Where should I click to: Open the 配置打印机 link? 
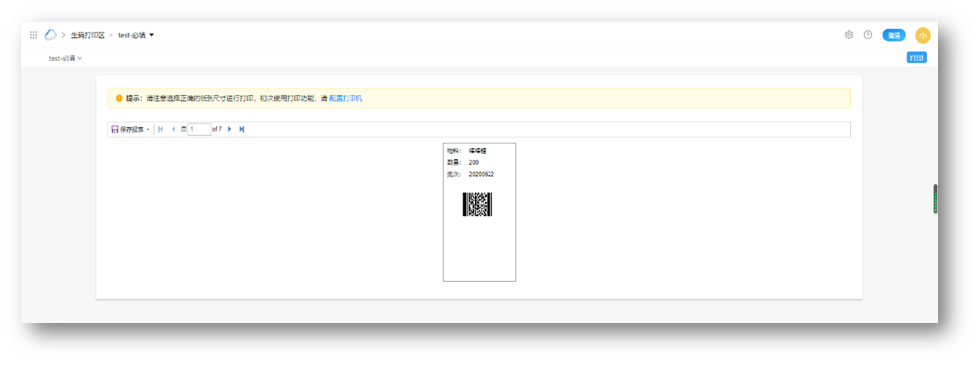coord(346,98)
